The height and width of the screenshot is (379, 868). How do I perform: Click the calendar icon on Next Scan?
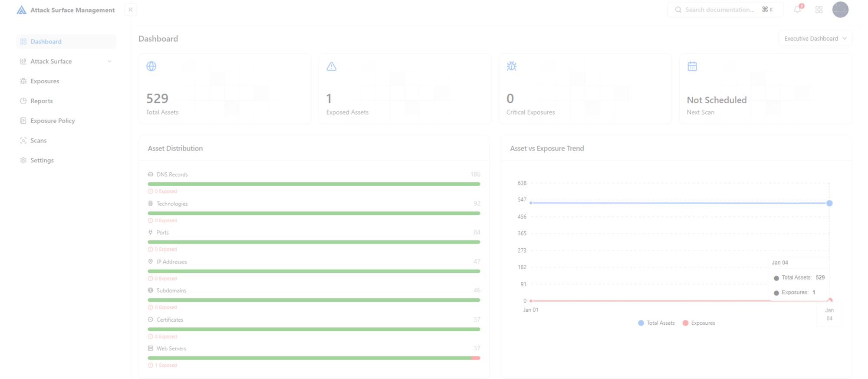692,66
